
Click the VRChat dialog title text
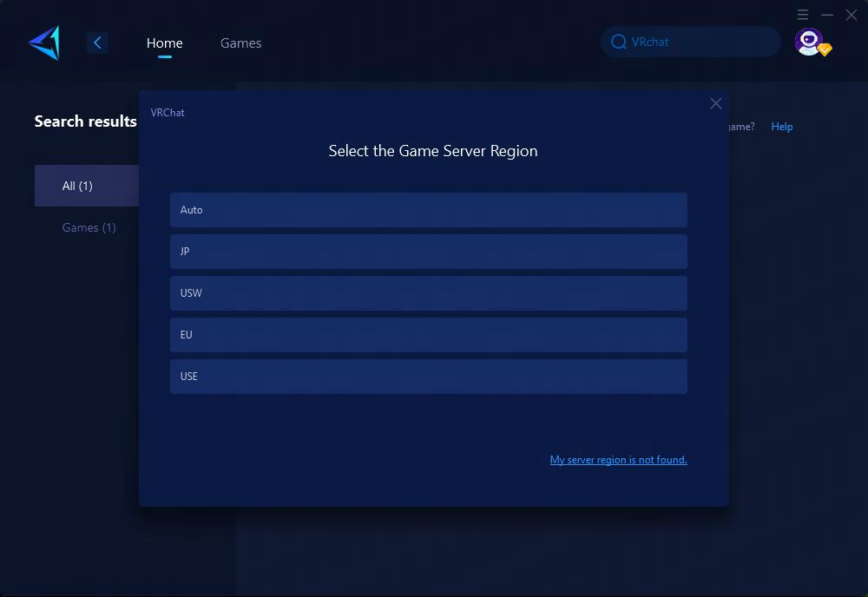pyautogui.click(x=168, y=112)
